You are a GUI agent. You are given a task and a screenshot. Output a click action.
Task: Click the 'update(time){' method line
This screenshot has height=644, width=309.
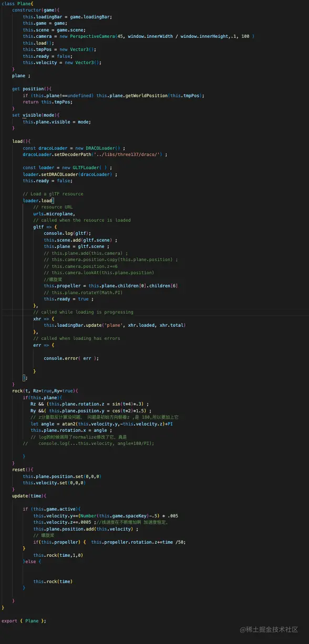tap(29, 496)
